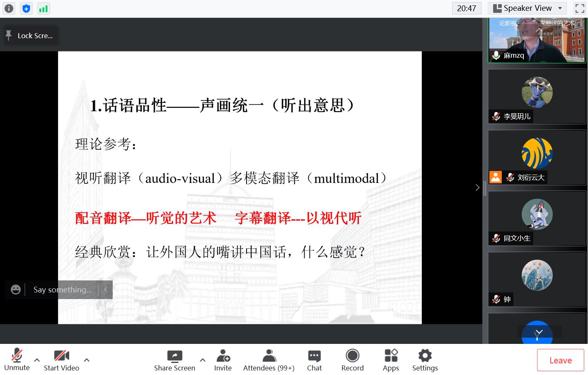The width and height of the screenshot is (588, 375).
Task: Open the emoji reaction picker
Action: pyautogui.click(x=16, y=290)
